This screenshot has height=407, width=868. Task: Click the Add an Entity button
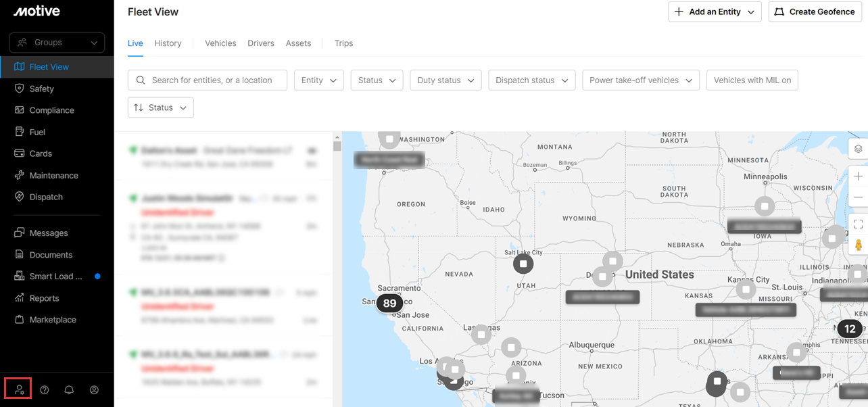click(x=715, y=12)
